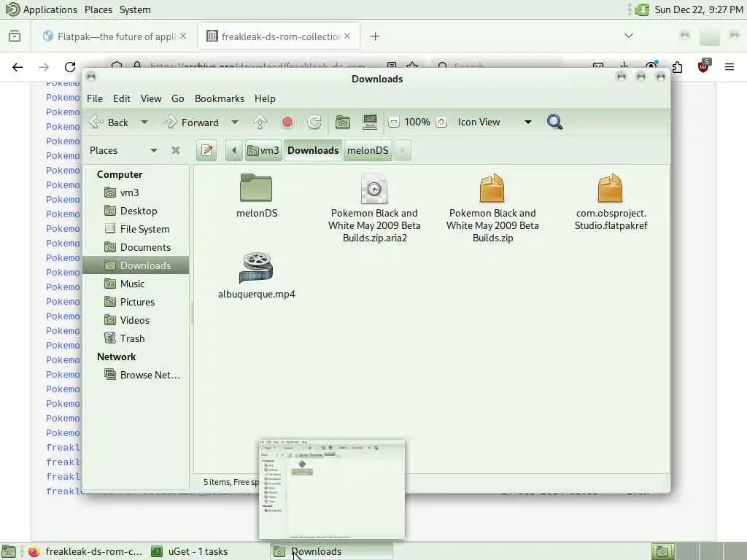The height and width of the screenshot is (560, 747).
Task: Open the Go menu
Action: pos(178,98)
